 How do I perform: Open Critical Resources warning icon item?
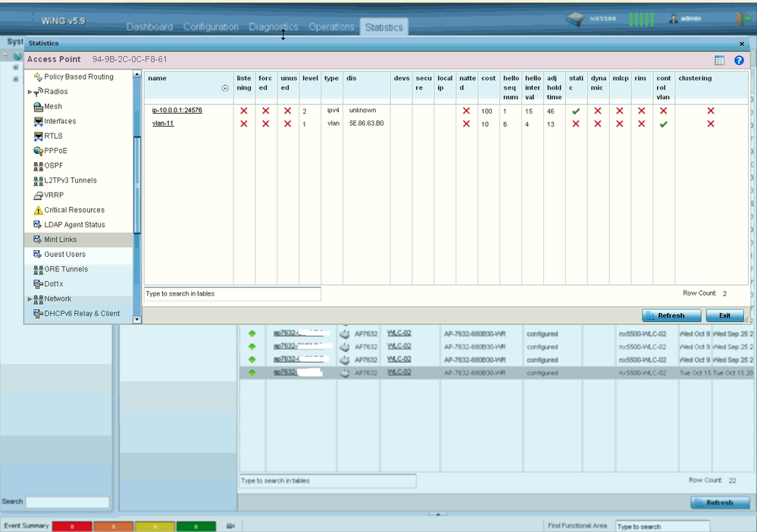pos(39,211)
